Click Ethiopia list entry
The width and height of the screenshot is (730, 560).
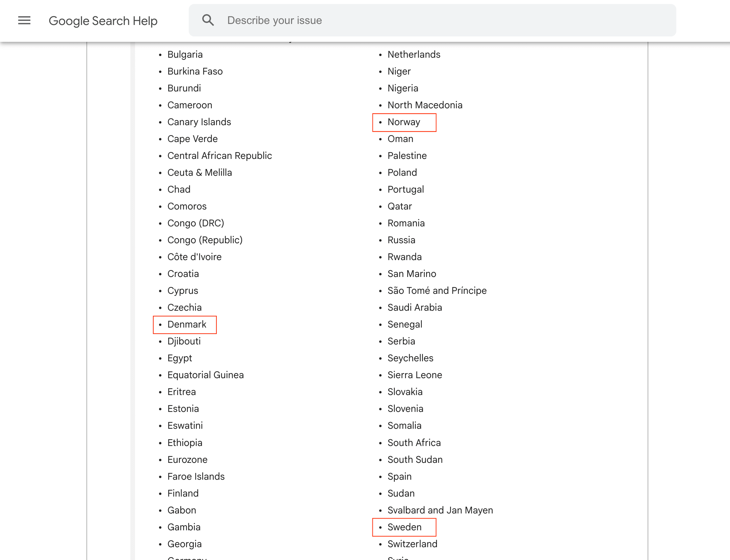[185, 443]
